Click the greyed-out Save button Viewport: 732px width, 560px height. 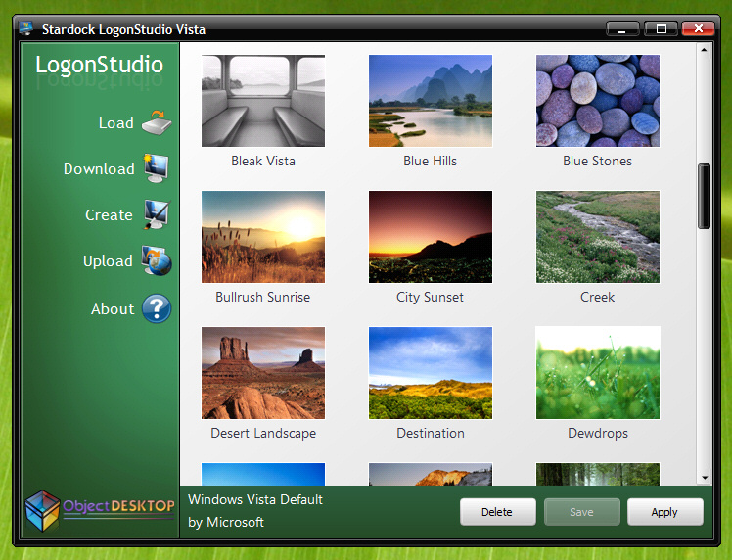tap(581, 512)
